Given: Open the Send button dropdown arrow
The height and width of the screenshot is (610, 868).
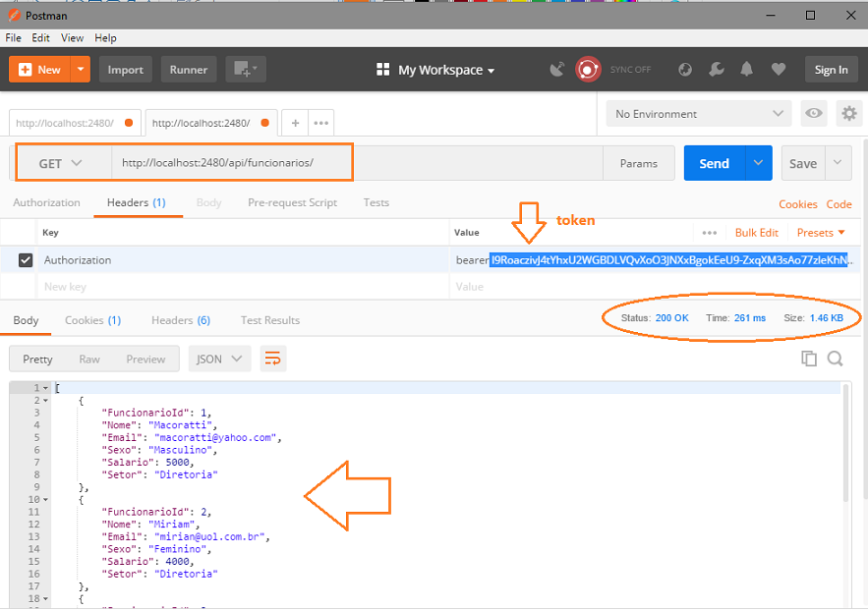Looking at the screenshot, I should pos(759,163).
